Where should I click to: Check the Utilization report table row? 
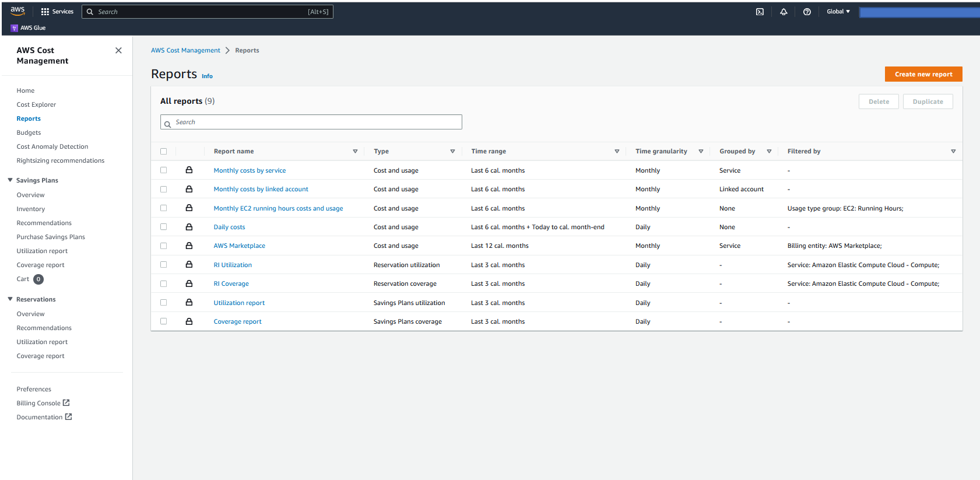163,302
